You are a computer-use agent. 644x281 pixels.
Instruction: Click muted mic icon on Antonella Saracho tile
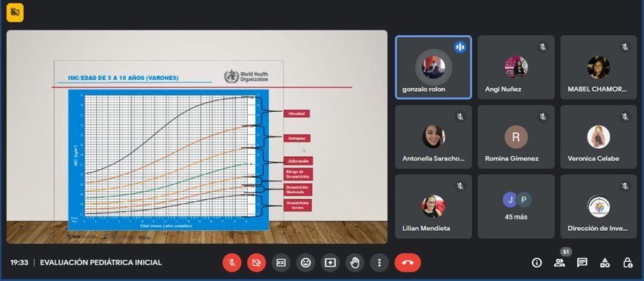[x=460, y=117]
